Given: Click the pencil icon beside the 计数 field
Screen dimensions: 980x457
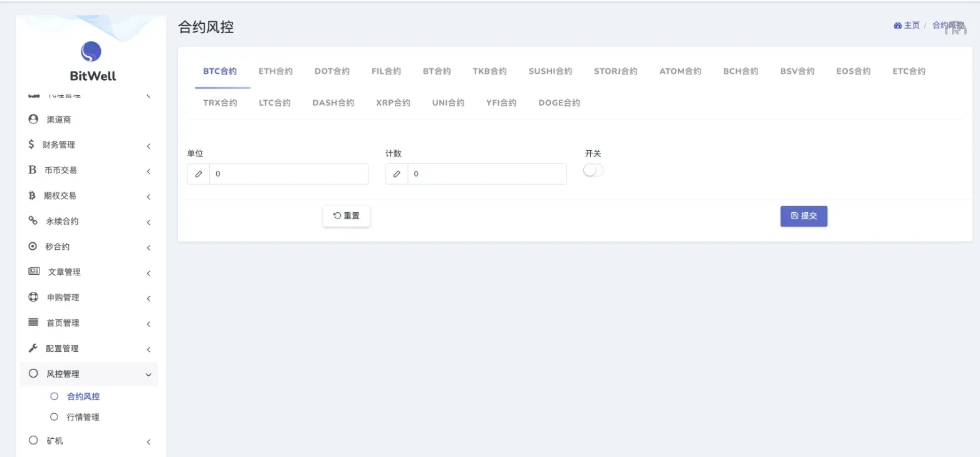Looking at the screenshot, I should (x=396, y=173).
